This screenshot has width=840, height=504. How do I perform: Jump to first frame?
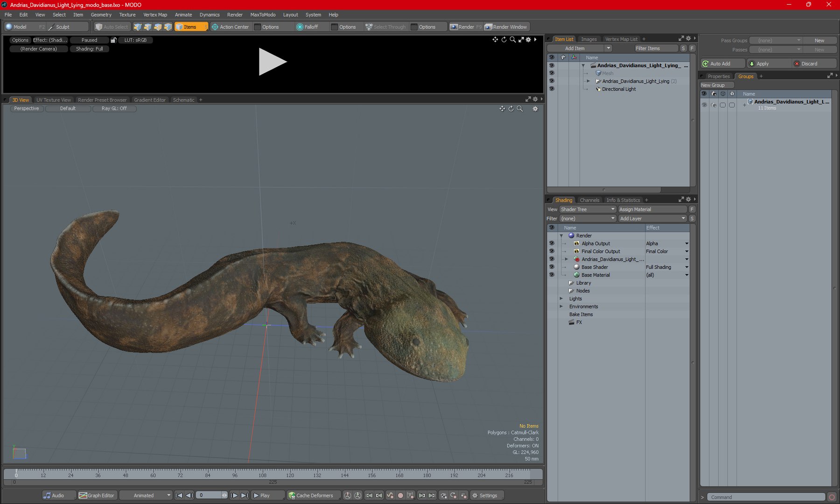point(179,496)
